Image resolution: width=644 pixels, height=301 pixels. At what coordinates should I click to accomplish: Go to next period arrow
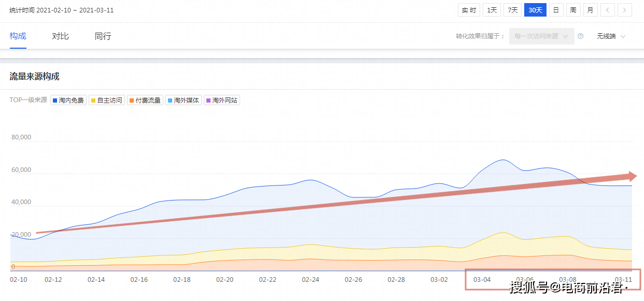(x=625, y=10)
